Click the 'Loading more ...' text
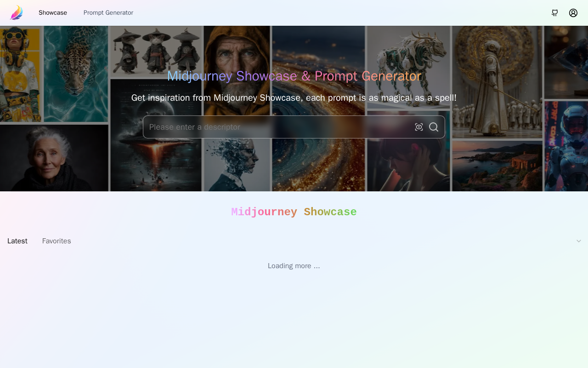This screenshot has width=588, height=368. (294, 266)
